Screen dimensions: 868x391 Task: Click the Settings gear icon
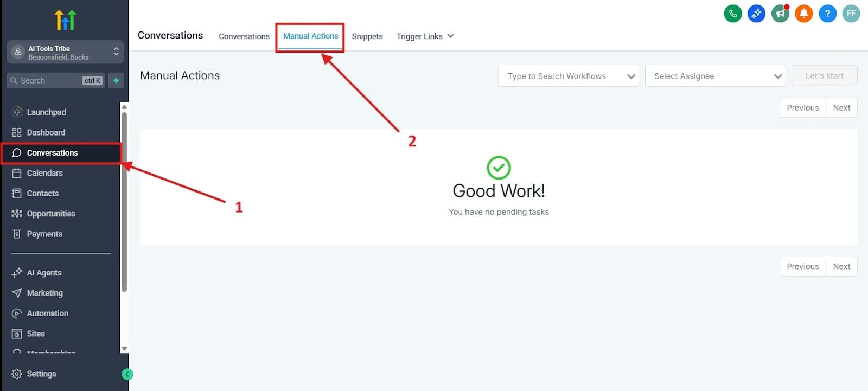(x=17, y=374)
